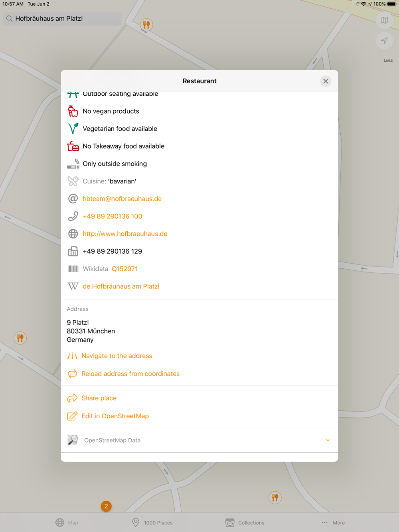This screenshot has height=532, width=399.
Task: Click the cuisine crossed utensils icon
Action: coord(73,181)
